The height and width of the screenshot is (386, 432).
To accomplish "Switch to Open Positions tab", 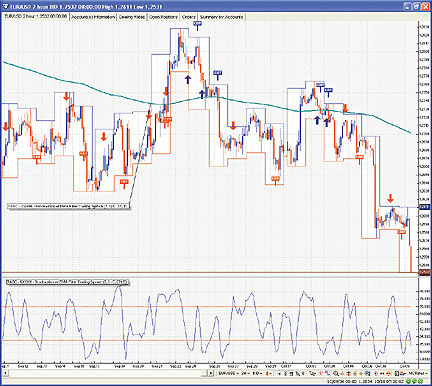I will (163, 17).
